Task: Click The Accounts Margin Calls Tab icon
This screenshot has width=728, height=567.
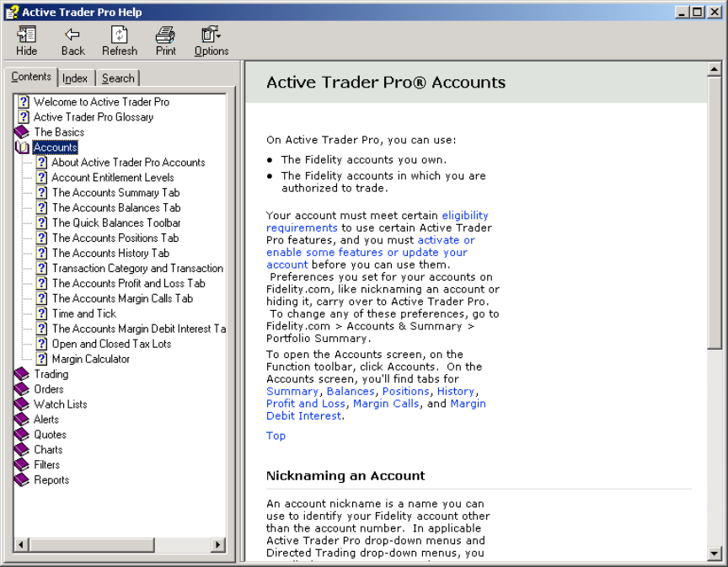Action: pyautogui.click(x=42, y=298)
